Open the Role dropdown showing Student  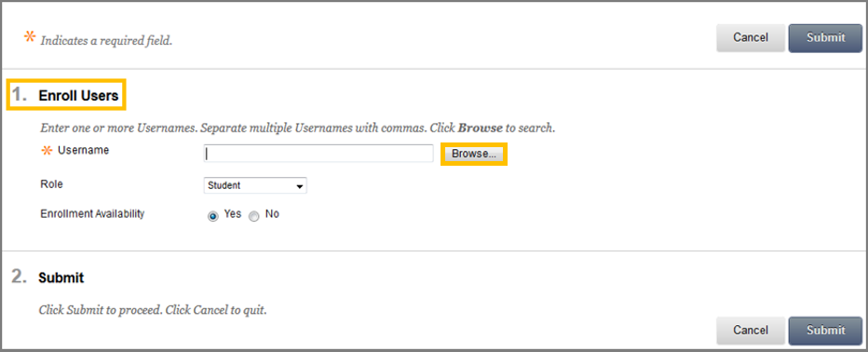[255, 185]
